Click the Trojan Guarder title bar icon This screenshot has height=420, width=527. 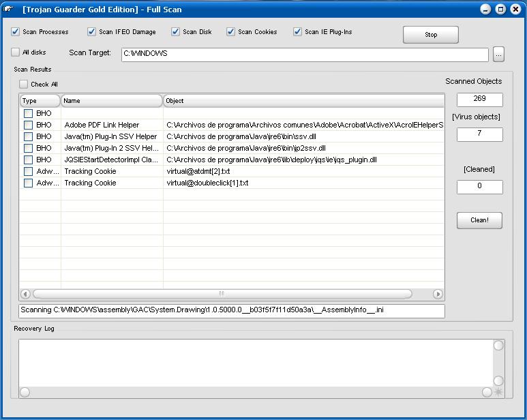tap(8, 9)
